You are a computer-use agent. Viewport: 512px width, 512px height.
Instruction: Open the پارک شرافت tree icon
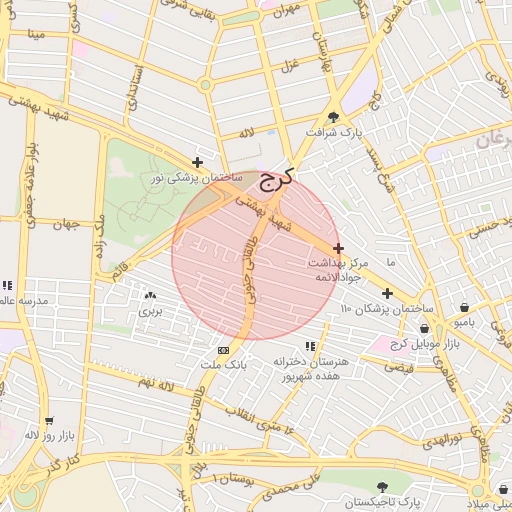(333, 117)
